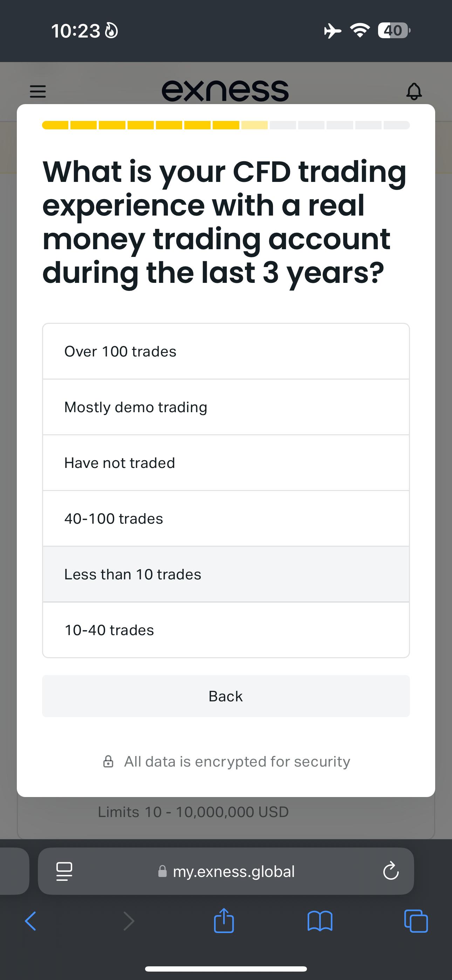452x980 pixels.
Task: Open Safari bookmarks book icon
Action: pyautogui.click(x=320, y=921)
